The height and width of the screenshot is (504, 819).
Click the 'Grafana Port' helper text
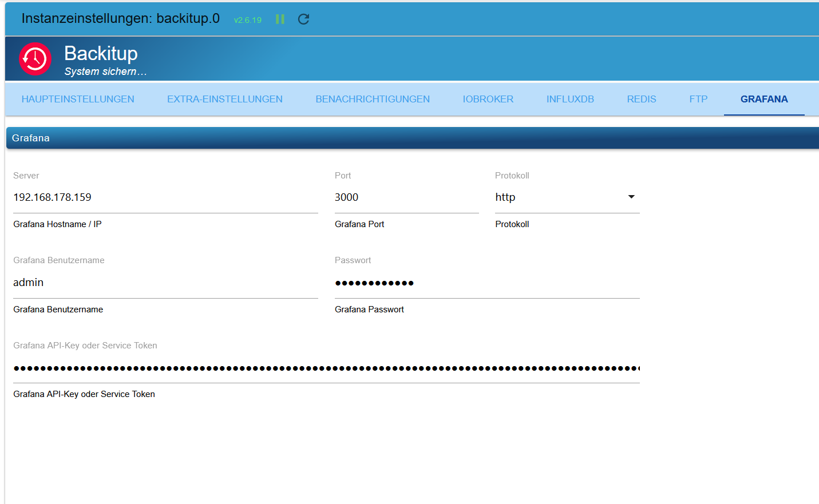(x=359, y=224)
